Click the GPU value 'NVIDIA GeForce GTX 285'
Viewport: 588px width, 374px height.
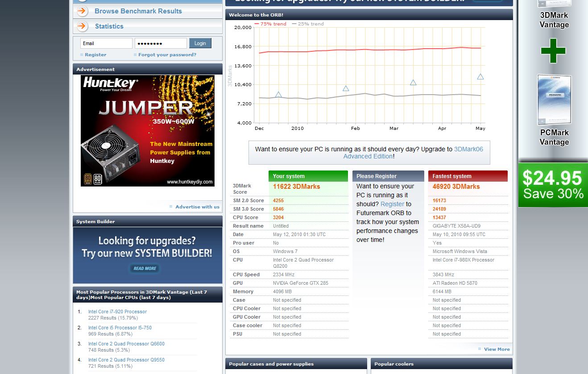[300, 283]
